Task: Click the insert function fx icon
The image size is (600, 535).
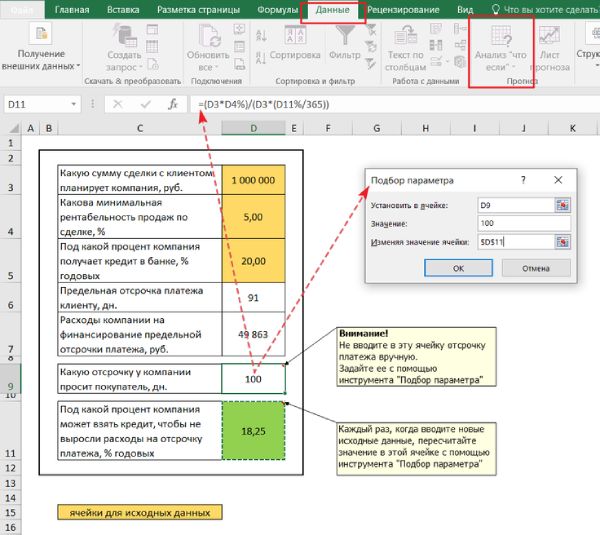Action: 173,104
